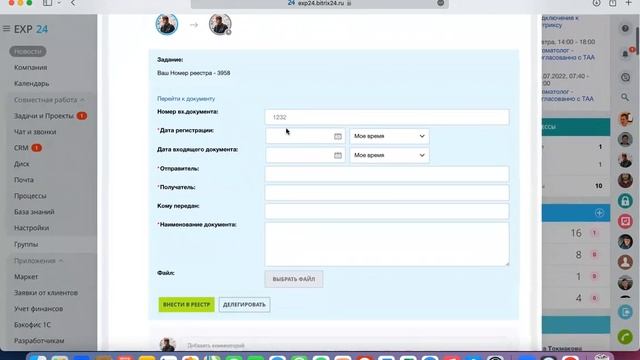
Task: Open Диск menu item
Action: 22,164
